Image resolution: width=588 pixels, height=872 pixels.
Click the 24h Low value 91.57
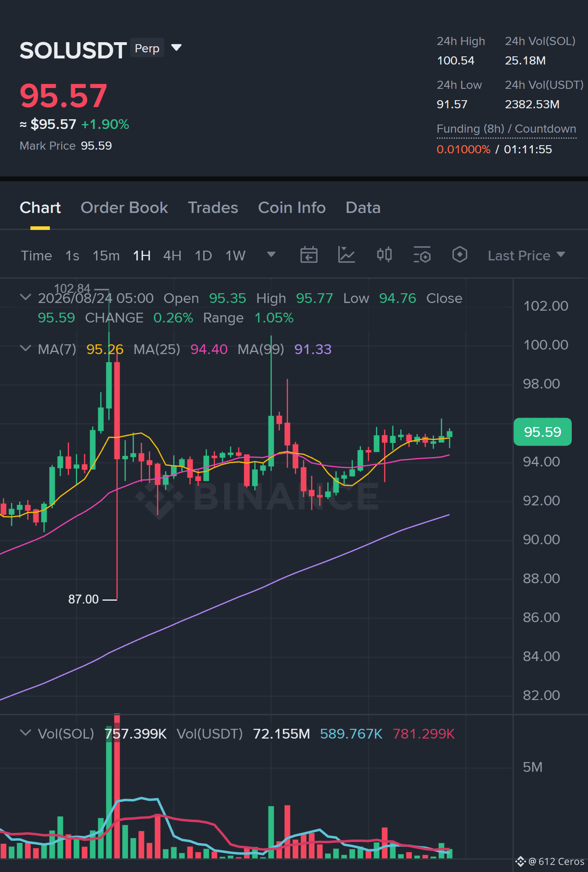(x=452, y=104)
